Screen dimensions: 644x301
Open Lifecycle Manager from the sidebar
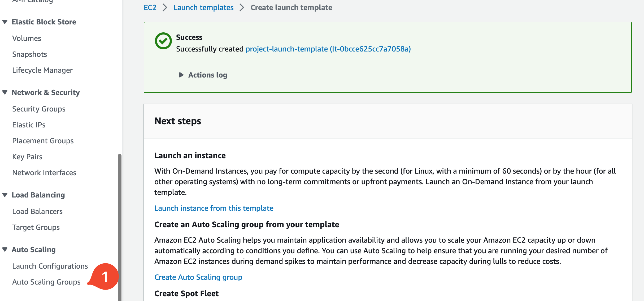(x=42, y=70)
